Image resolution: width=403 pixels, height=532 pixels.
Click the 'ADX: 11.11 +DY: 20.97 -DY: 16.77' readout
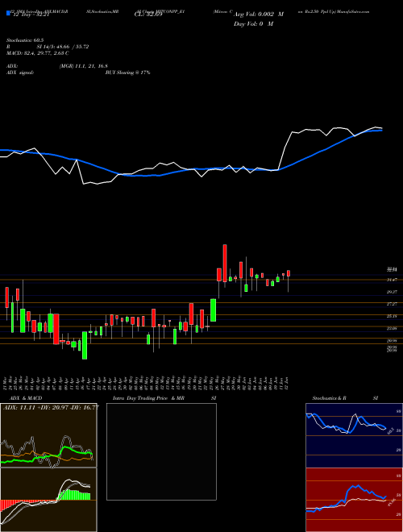coord(51,407)
